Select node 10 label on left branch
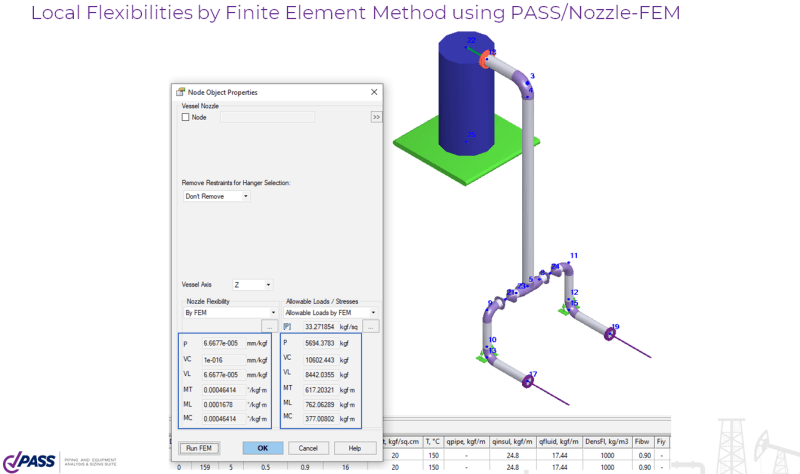The width and height of the screenshot is (800, 474). pyautogui.click(x=492, y=340)
